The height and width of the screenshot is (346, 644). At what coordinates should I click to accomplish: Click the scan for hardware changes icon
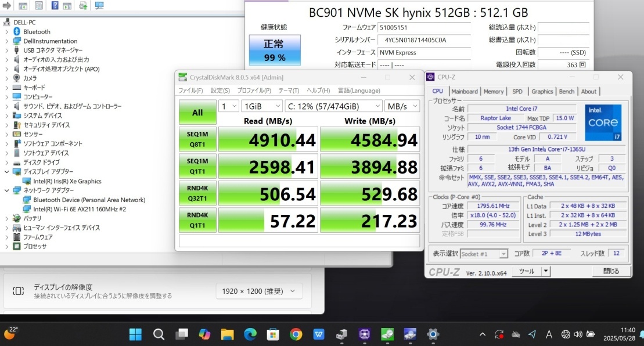(x=99, y=6)
